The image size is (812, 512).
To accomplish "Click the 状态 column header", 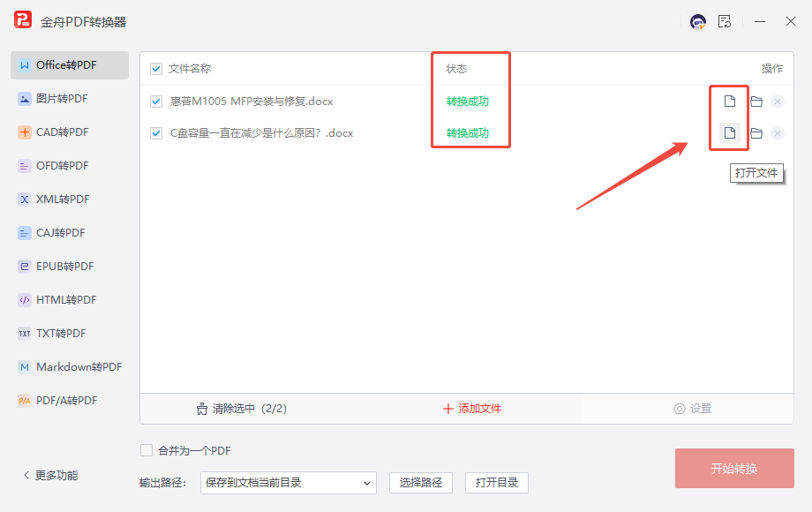I will [456, 69].
